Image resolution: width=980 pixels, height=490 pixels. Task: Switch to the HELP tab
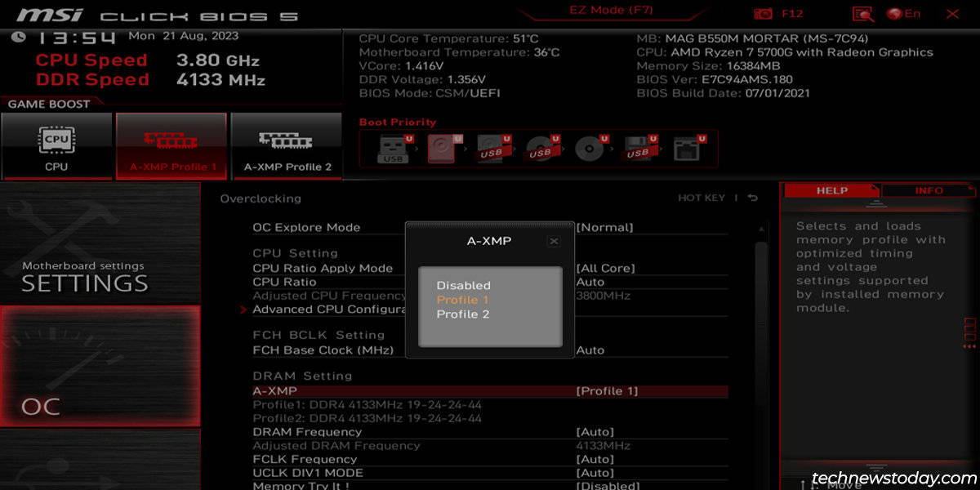(832, 190)
